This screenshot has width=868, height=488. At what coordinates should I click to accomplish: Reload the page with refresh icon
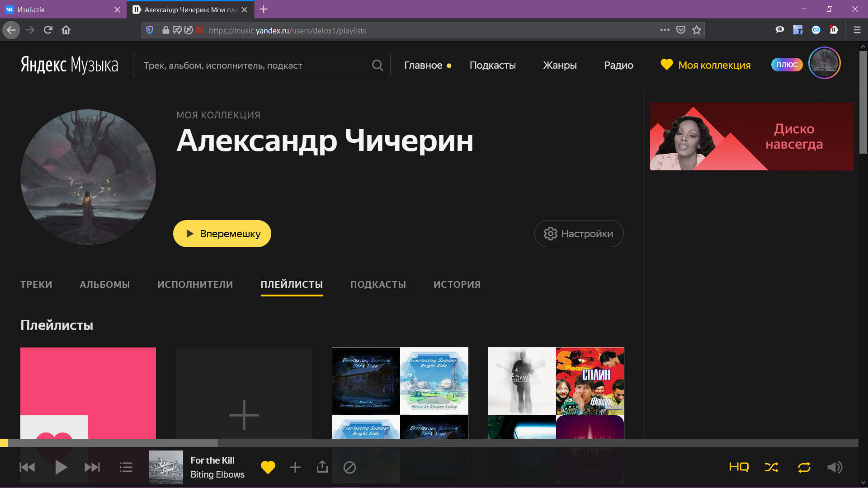pos(48,30)
